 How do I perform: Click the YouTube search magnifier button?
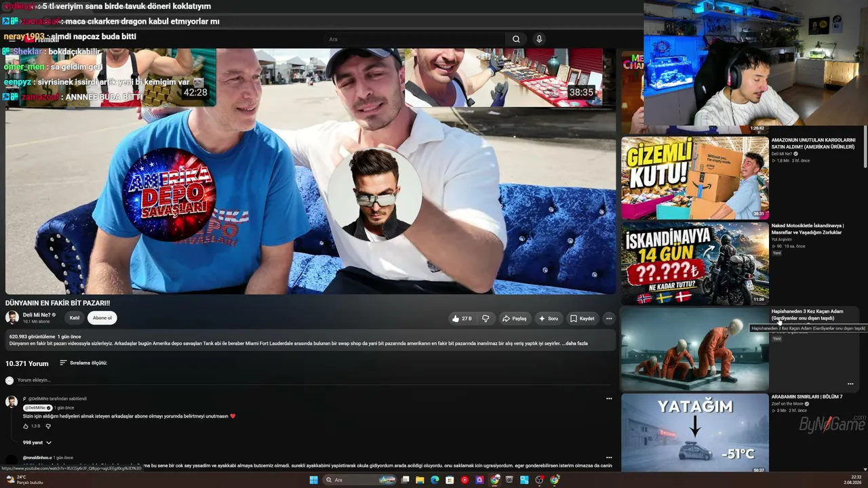coord(516,39)
